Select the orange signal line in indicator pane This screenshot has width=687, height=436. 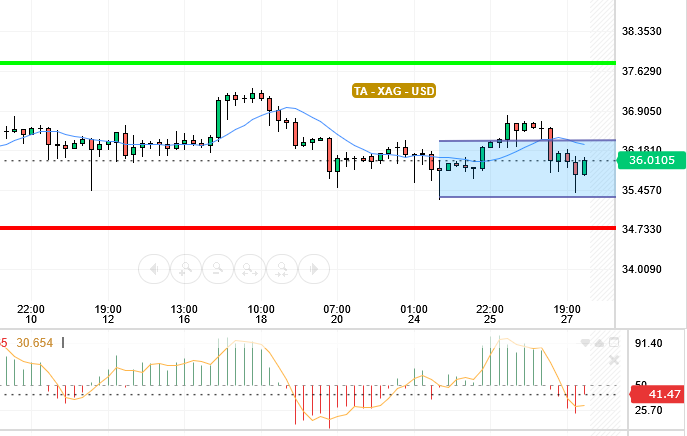[285, 378]
